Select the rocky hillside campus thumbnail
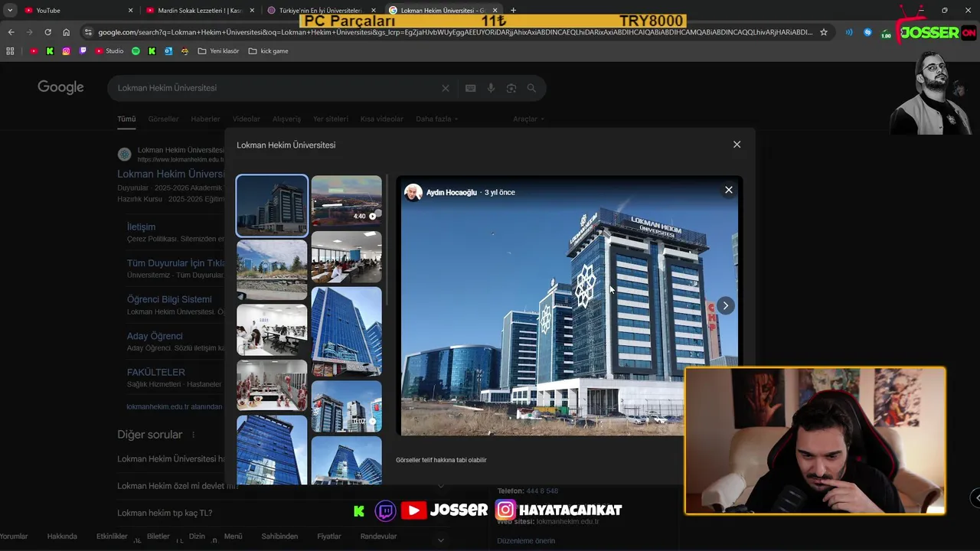Viewport: 980px width, 551px height. click(272, 269)
